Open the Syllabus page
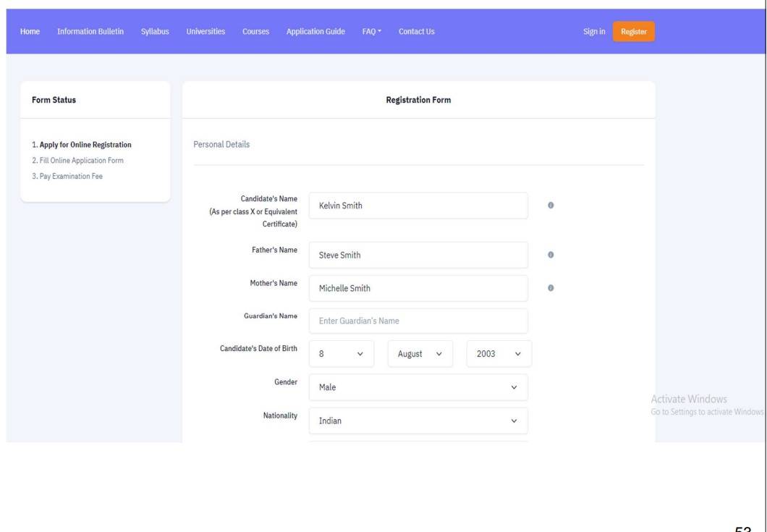 point(155,31)
